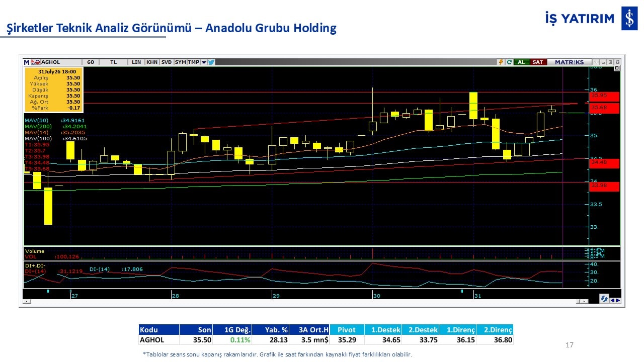Select the 60 period setting
Viewport: 644px width, 362px height.
91,62
